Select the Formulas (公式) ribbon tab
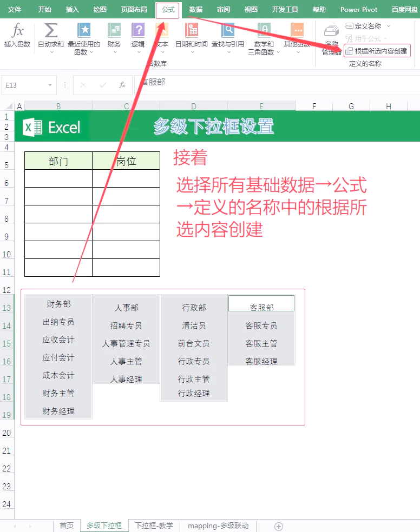This screenshot has width=420, height=532. tap(168, 10)
